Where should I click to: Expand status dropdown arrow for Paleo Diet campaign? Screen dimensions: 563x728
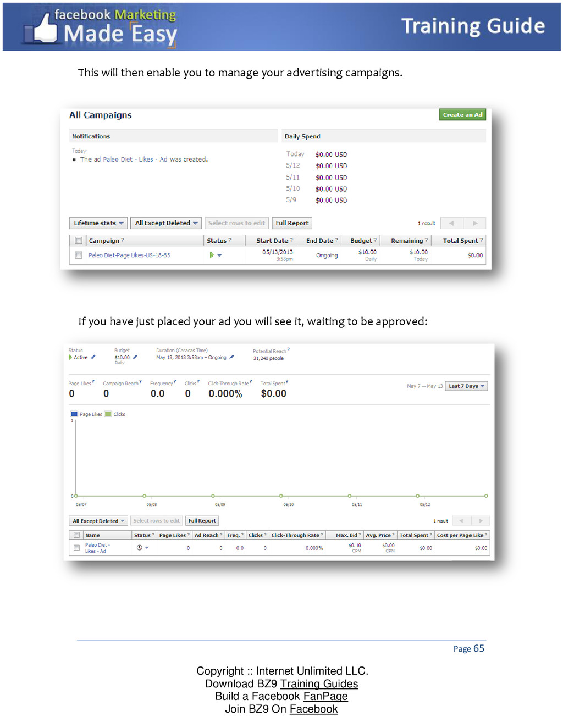[219, 255]
